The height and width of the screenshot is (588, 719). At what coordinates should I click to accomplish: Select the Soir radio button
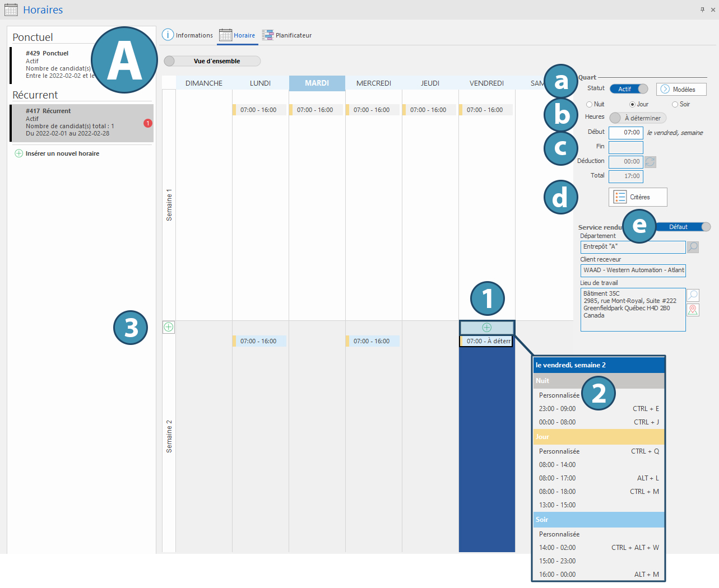[x=675, y=105]
